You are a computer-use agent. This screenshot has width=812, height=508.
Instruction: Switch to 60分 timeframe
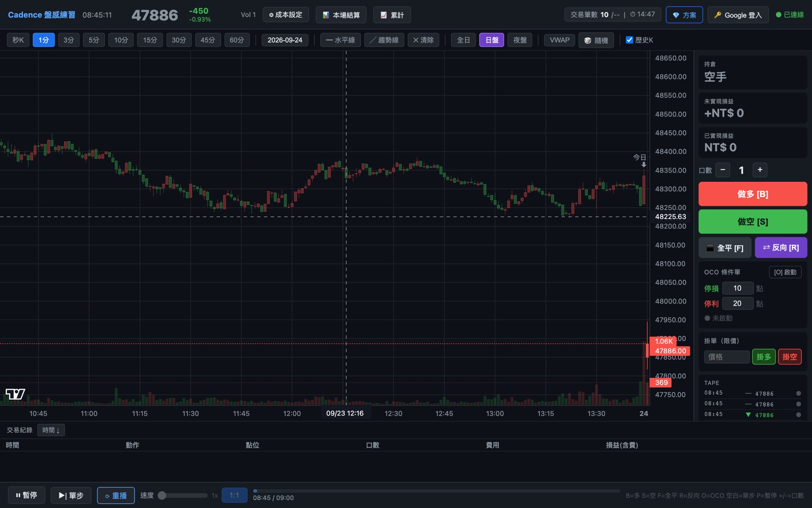tap(236, 40)
